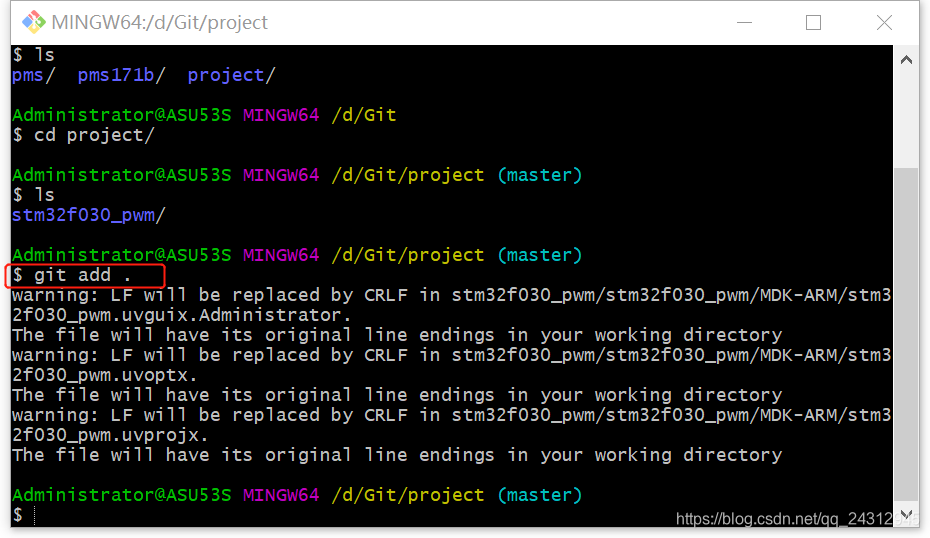
Task: Maximize the MINGW64 terminal window
Action: (x=813, y=23)
